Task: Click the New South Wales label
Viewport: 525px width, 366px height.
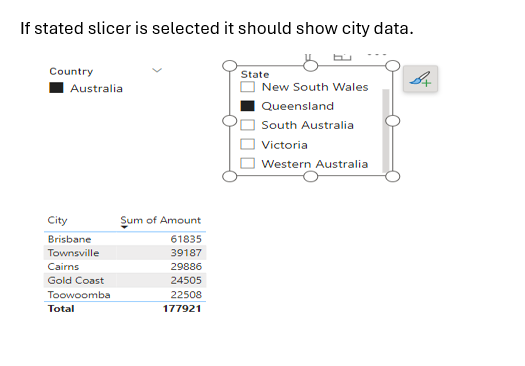Action: coord(315,87)
